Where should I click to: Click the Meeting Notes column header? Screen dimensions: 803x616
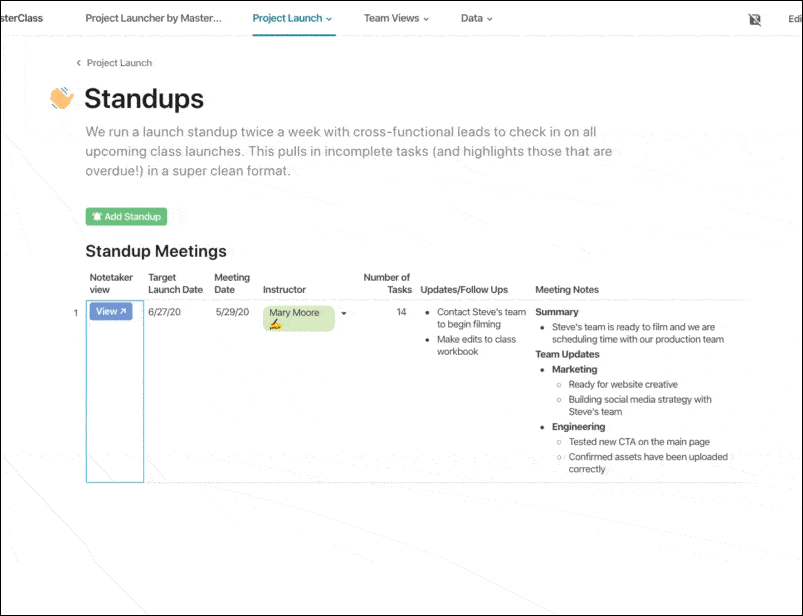tap(567, 290)
